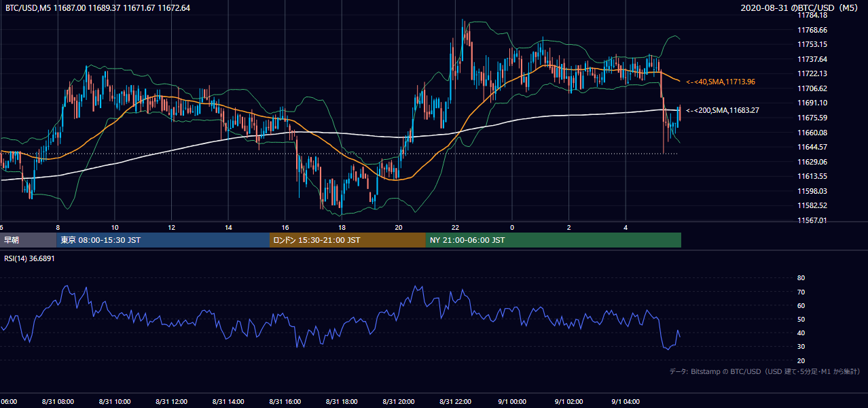Image resolution: width=868 pixels, height=408 pixels.
Task: Click hour tick 18 under price chart
Action: point(342,227)
